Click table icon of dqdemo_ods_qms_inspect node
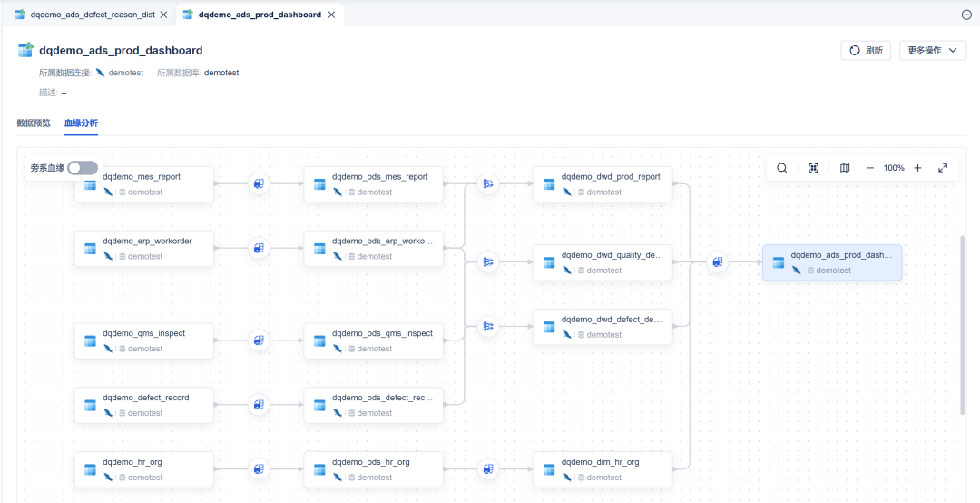Screen dimensions: 980x503 pyautogui.click(x=319, y=341)
